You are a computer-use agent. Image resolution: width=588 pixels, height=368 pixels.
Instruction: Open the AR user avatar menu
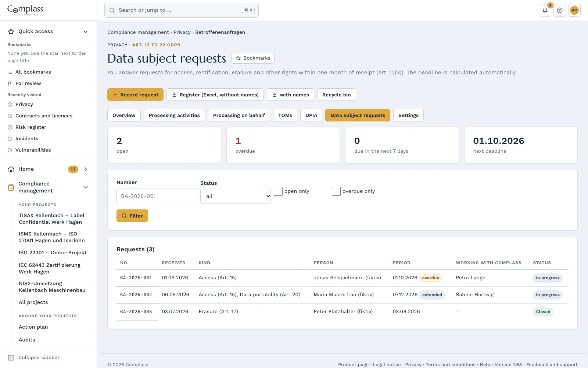point(574,10)
